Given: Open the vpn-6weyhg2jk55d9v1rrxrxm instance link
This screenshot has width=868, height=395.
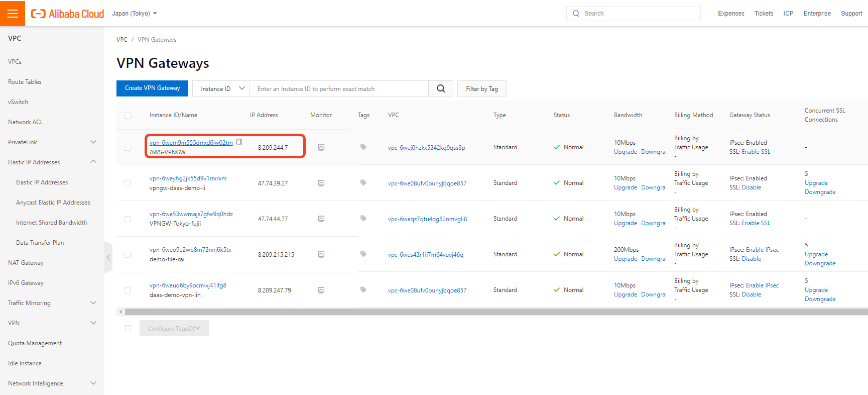Looking at the screenshot, I should 188,178.
